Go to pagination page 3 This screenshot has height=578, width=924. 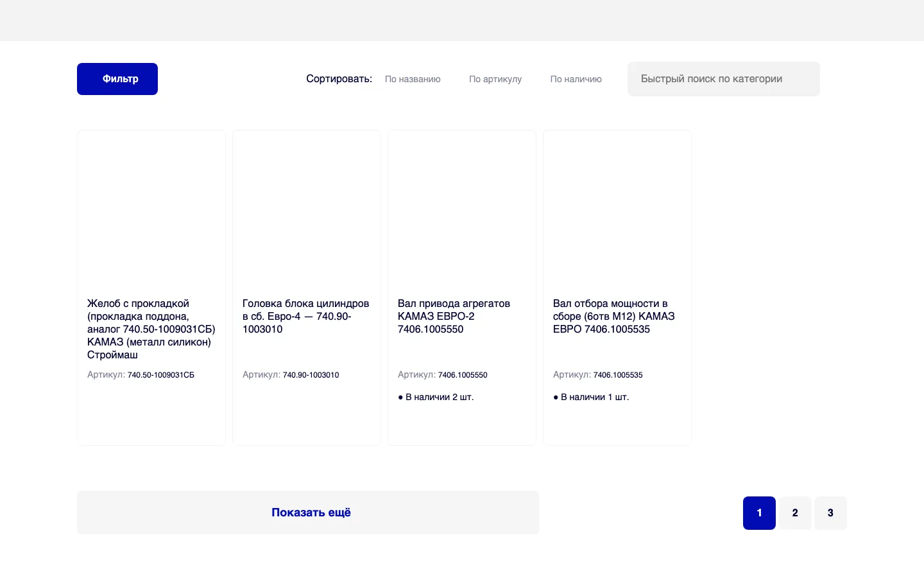pyautogui.click(x=830, y=513)
